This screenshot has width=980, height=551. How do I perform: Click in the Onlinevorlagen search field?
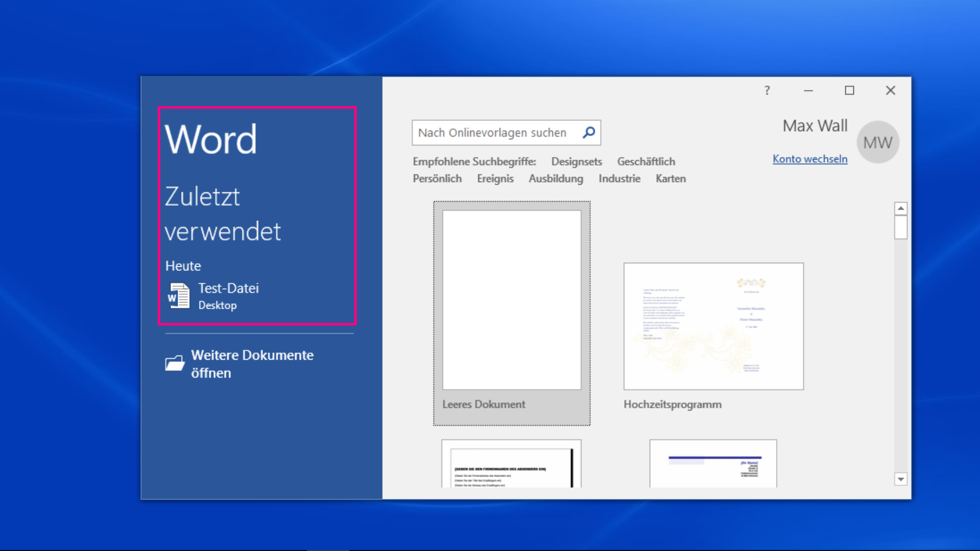(493, 133)
